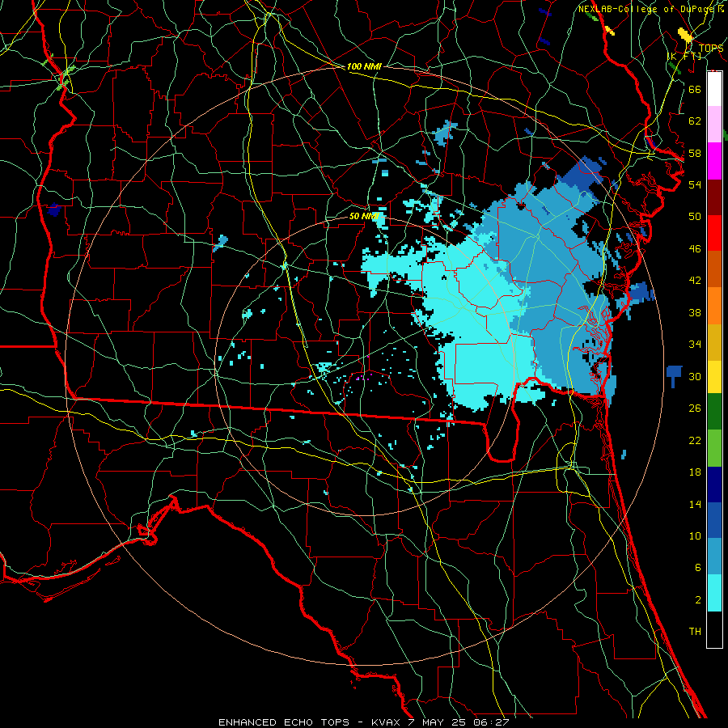728x728 pixels.
Task: Click the "K FT" units label
Action: click(684, 56)
